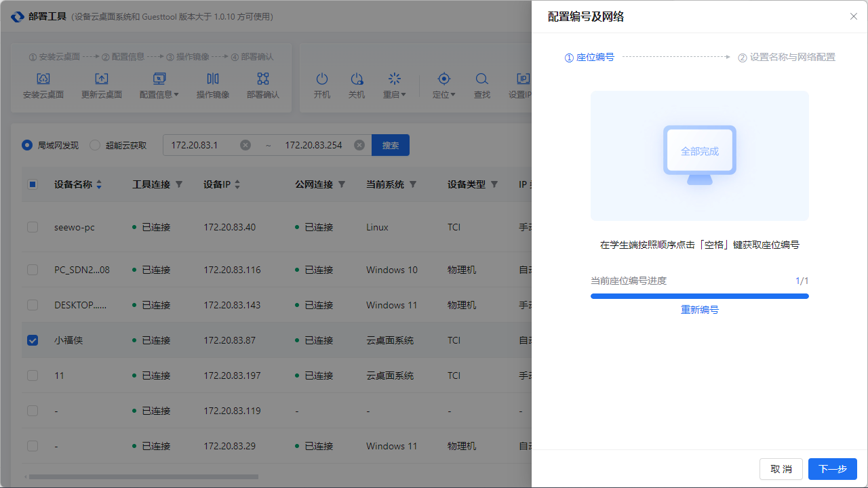Viewport: 868px width, 488px height.
Task: Click the 重新编号 renumber link
Action: [699, 309]
